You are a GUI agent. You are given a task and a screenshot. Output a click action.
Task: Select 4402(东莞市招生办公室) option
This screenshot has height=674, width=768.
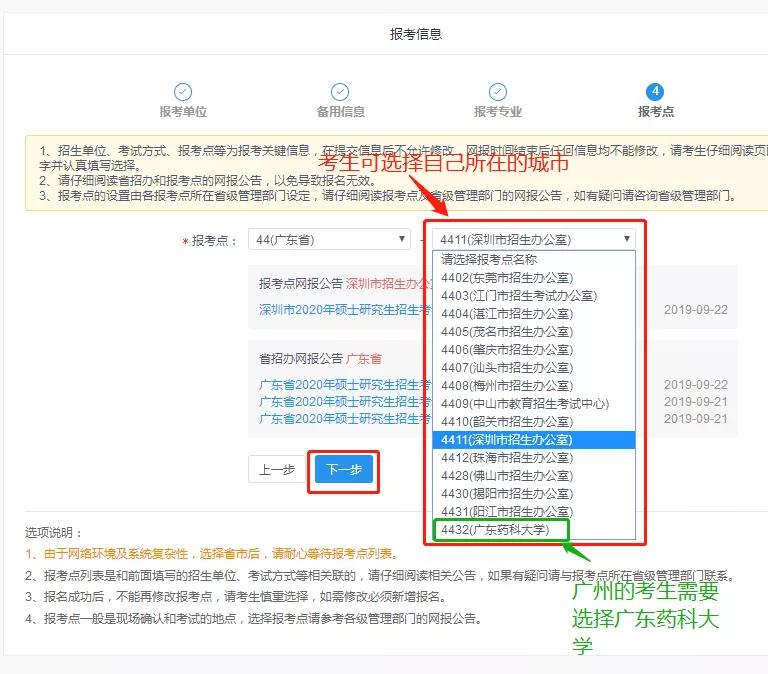coord(534,278)
